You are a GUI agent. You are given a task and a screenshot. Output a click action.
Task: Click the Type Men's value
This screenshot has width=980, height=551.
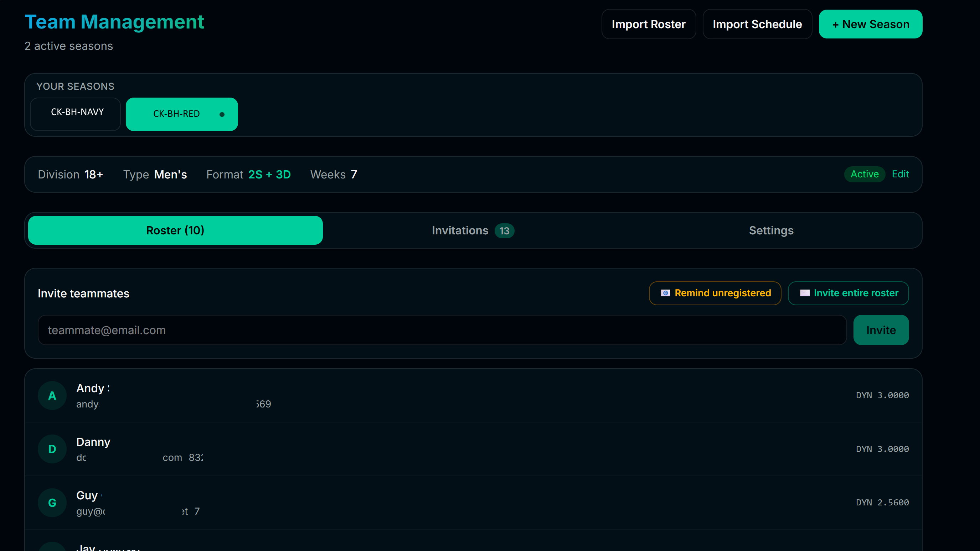(x=170, y=174)
